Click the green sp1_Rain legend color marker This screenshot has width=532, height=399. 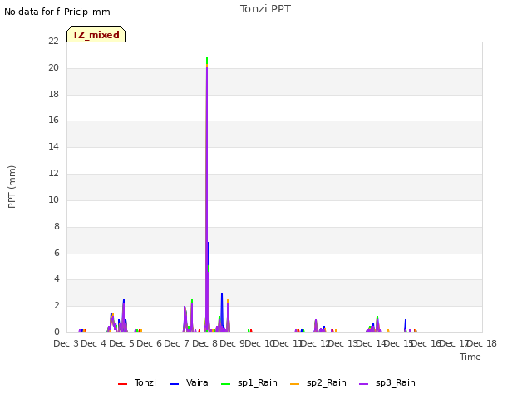coord(225,384)
